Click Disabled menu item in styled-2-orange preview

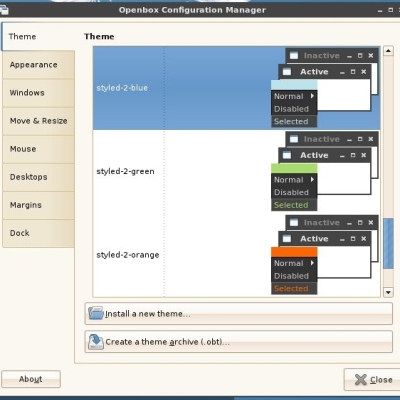(x=294, y=276)
